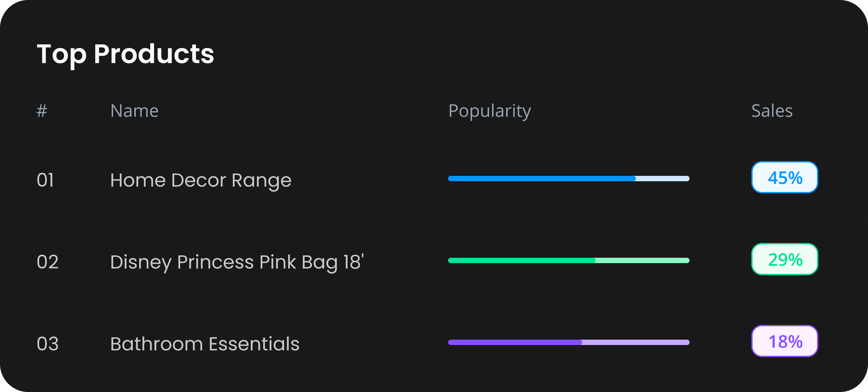Click the light unfilled part of purple bar
The height and width of the screenshot is (392, 868).
pos(636,342)
